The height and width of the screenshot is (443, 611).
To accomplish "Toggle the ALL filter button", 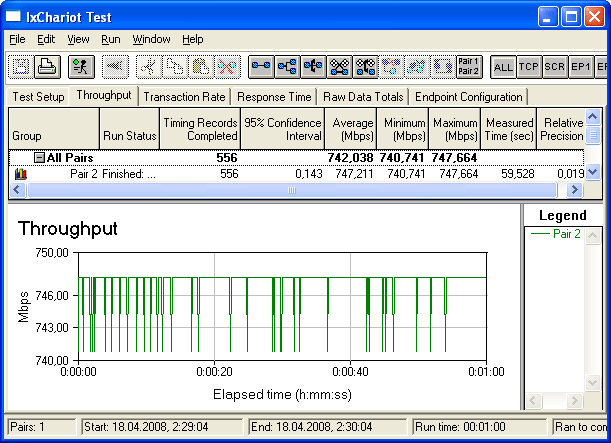I will click(x=503, y=67).
